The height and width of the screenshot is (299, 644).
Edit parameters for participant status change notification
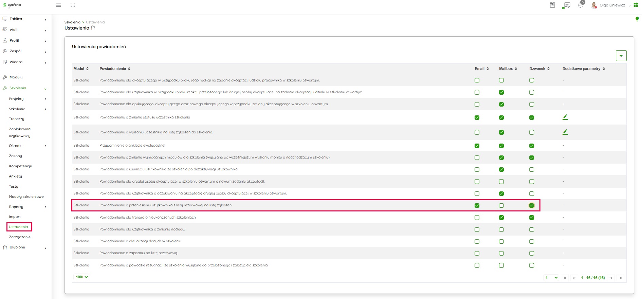(x=565, y=117)
